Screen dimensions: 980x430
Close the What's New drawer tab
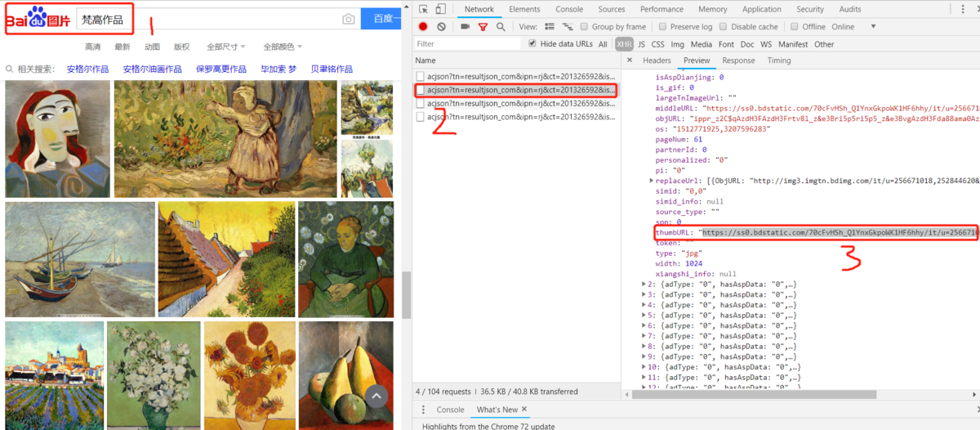point(524,409)
